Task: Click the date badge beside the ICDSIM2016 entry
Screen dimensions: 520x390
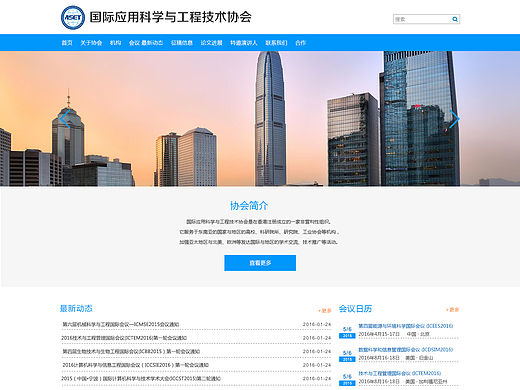Action: click(347, 356)
